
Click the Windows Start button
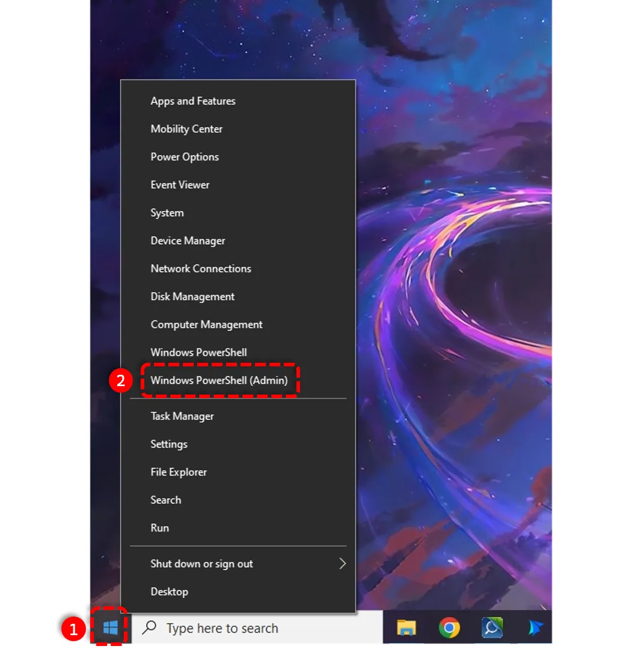pyautogui.click(x=110, y=628)
